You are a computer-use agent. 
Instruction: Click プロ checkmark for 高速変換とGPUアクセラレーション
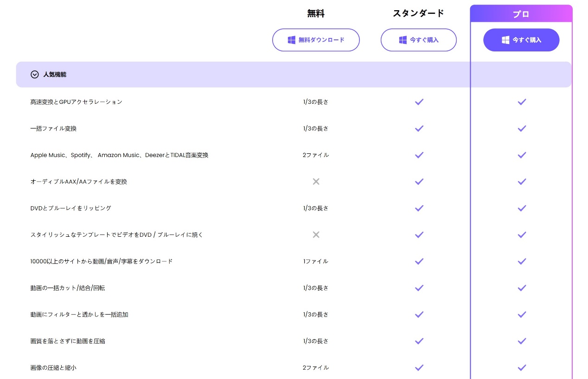[522, 102]
